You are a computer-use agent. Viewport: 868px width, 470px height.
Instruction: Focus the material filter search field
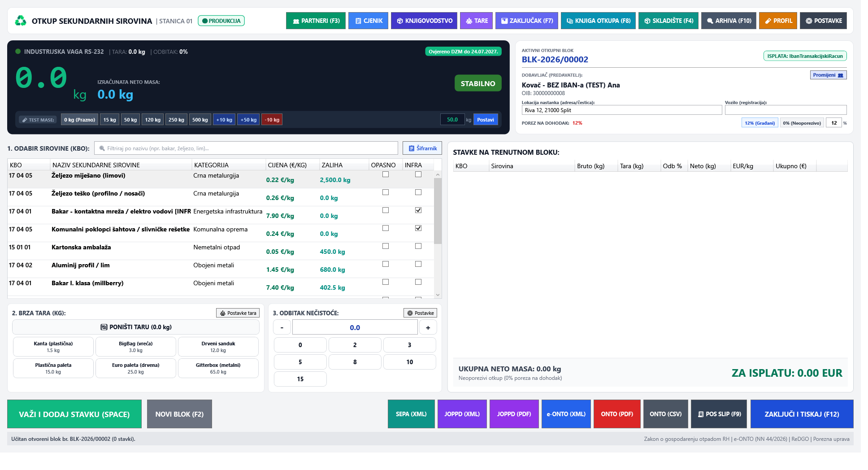(x=246, y=148)
